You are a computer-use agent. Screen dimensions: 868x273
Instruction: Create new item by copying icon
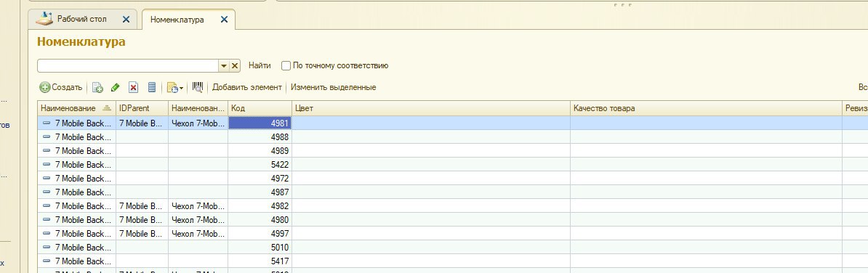(97, 87)
